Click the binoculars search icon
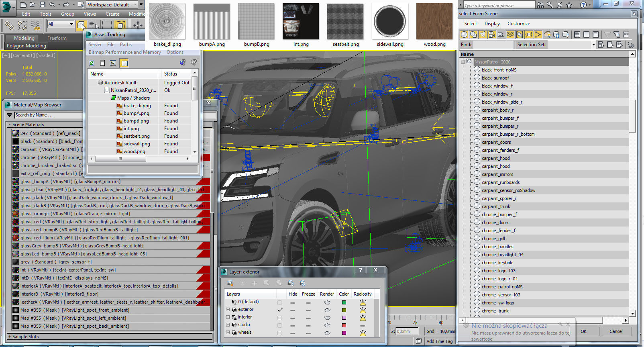Image resolution: width=644 pixels, height=347 pixels. (x=540, y=5)
